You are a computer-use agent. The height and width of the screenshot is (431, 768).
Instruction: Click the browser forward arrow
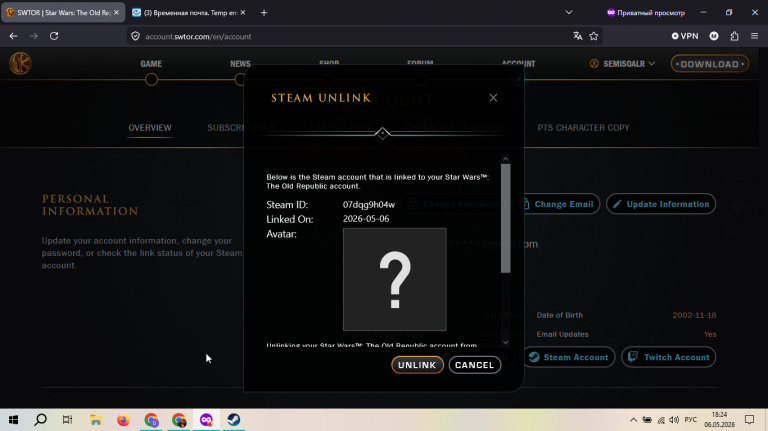(33, 36)
